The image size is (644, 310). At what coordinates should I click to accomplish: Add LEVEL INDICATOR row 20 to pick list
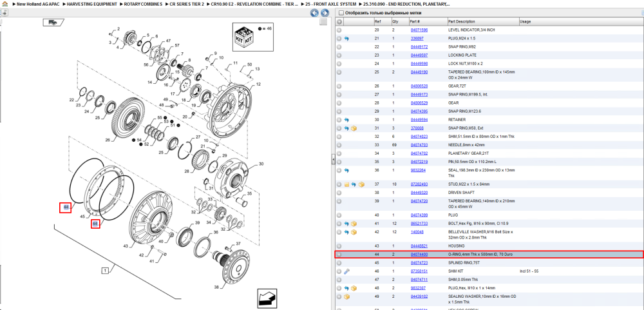click(x=339, y=30)
